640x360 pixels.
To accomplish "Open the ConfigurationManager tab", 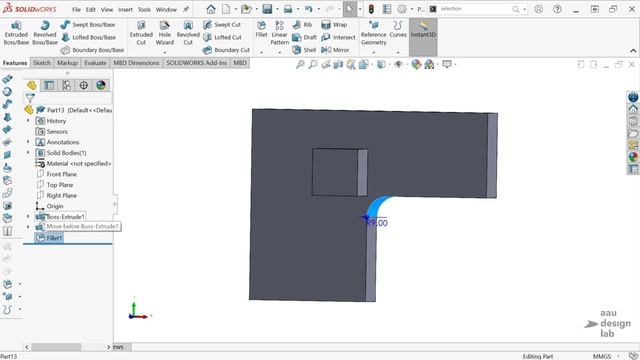I will [67, 85].
